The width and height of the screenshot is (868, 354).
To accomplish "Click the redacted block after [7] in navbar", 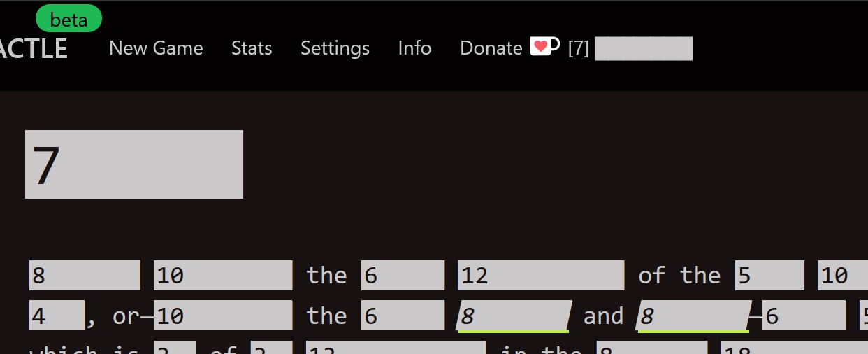I will click(x=643, y=49).
